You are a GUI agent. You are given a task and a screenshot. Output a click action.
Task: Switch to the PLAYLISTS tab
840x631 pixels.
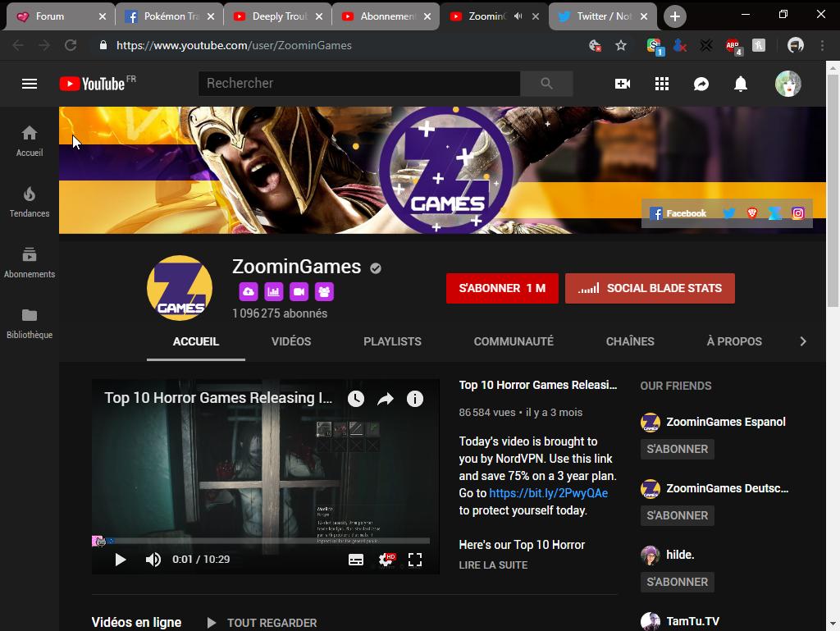[392, 341]
